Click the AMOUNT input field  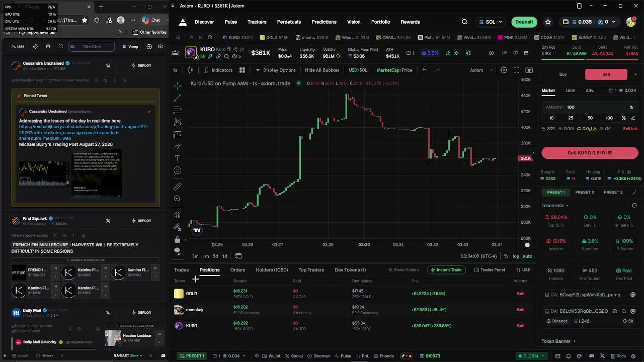coord(590,107)
